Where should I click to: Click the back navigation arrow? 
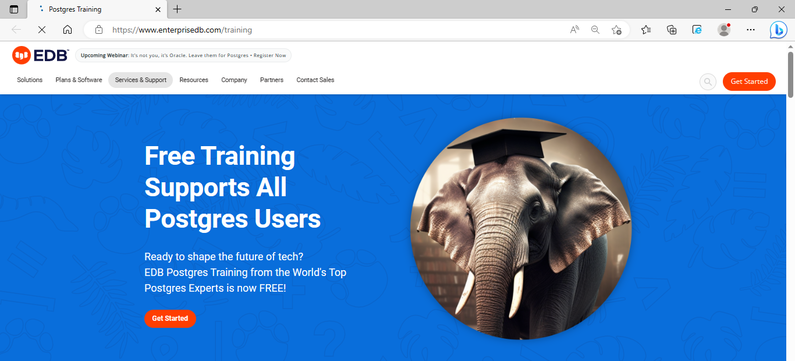(16, 30)
